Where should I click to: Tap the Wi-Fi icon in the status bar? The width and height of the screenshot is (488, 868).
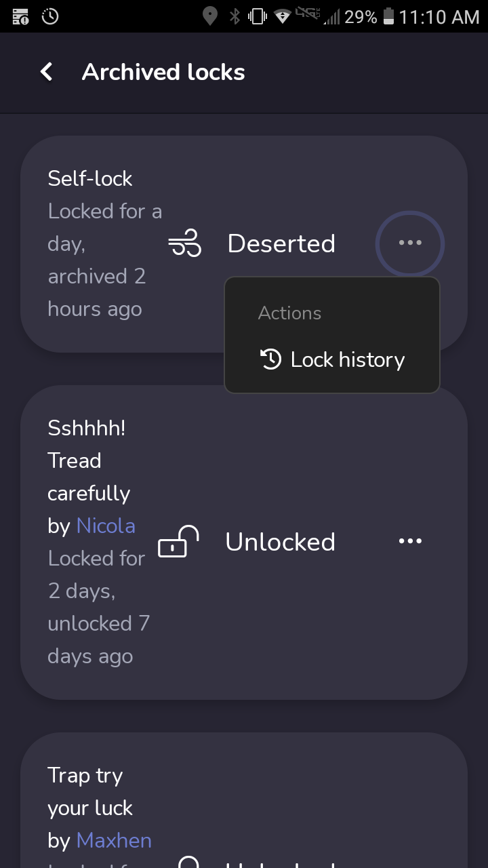coord(283,16)
